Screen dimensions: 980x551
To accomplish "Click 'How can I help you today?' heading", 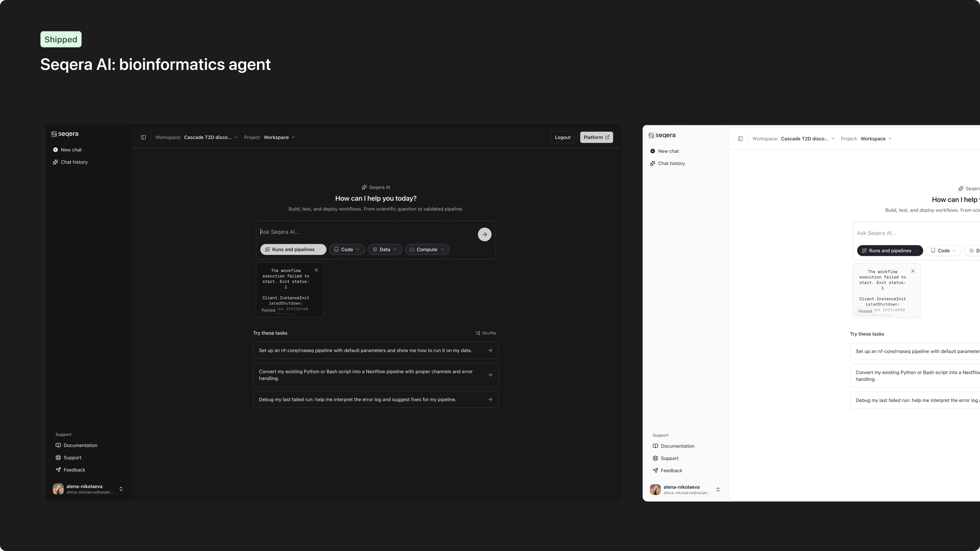I will pyautogui.click(x=376, y=198).
